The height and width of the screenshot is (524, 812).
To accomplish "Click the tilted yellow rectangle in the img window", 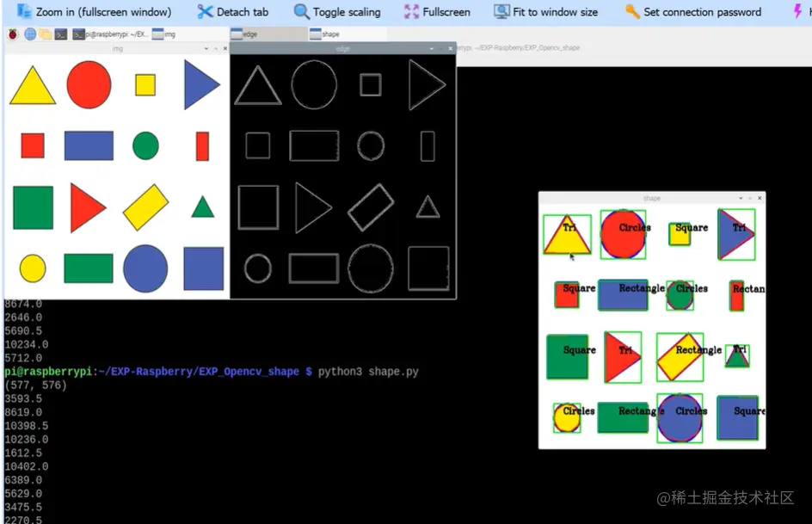I will [145, 207].
